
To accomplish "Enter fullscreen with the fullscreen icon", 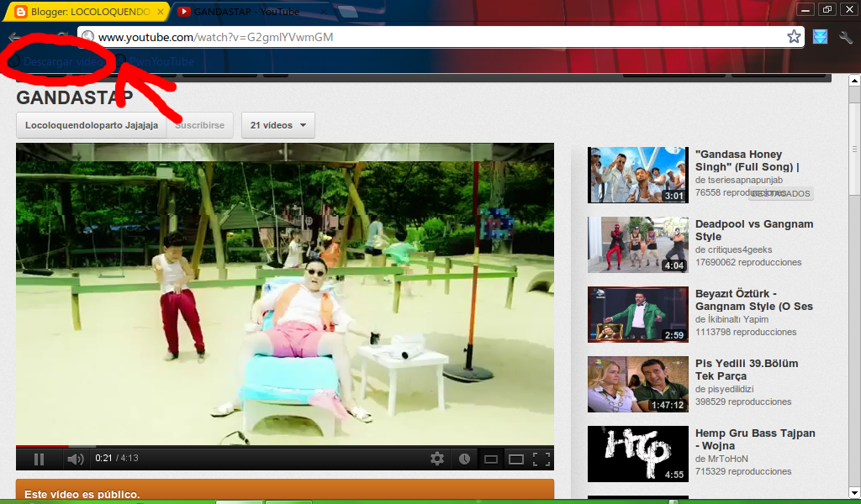I will (x=541, y=459).
